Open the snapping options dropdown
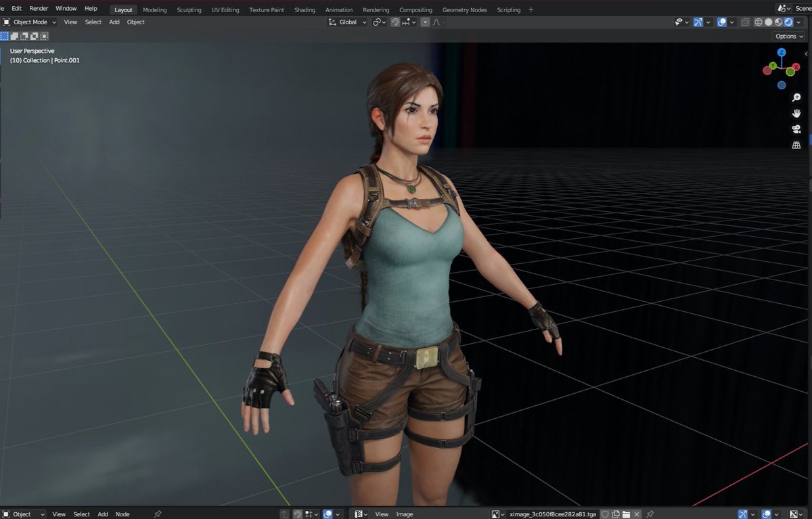 coord(409,22)
